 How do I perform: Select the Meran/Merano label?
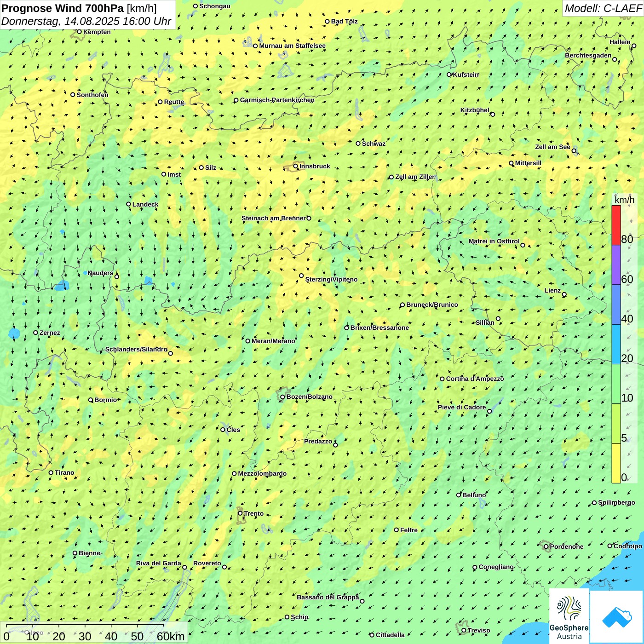pyautogui.click(x=273, y=341)
